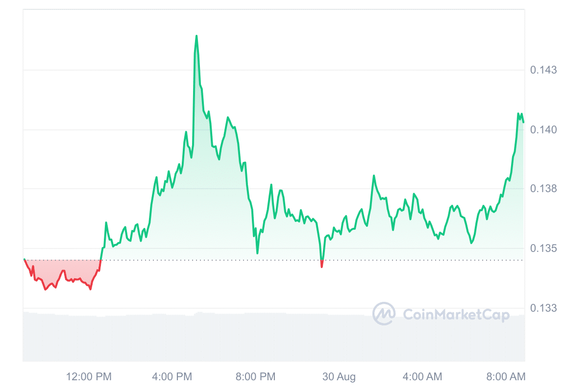Select the 30 Aug date label
588x392 pixels.
click(x=339, y=377)
